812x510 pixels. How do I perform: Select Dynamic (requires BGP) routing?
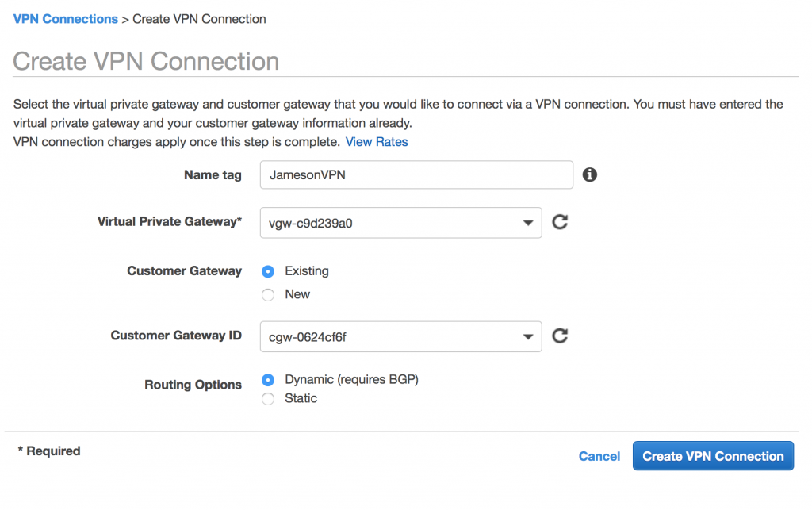tap(268, 380)
